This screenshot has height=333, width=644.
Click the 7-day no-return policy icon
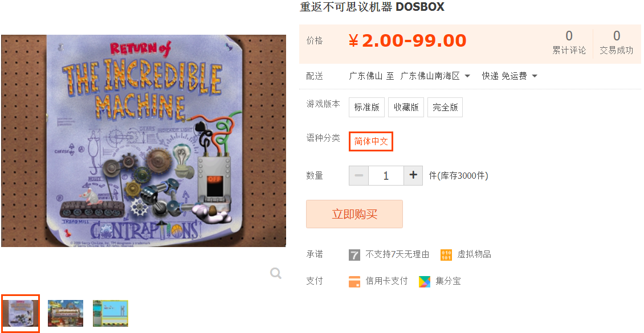354,254
